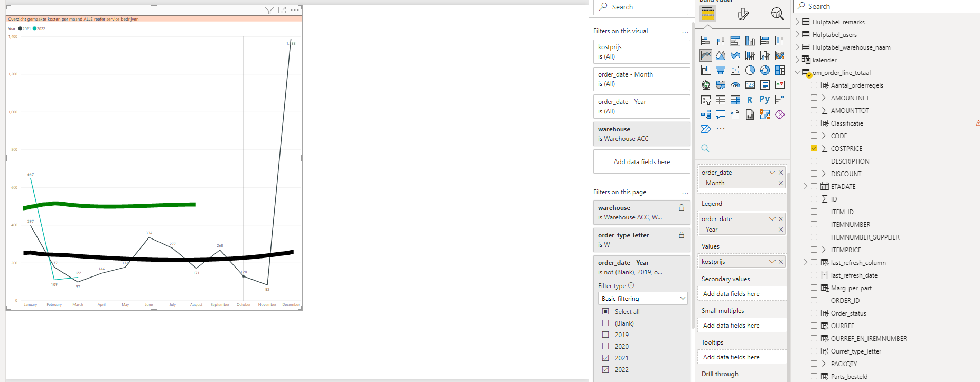Screen dimensions: 980x382
Task: Select the table visual icon
Action: 720,100
